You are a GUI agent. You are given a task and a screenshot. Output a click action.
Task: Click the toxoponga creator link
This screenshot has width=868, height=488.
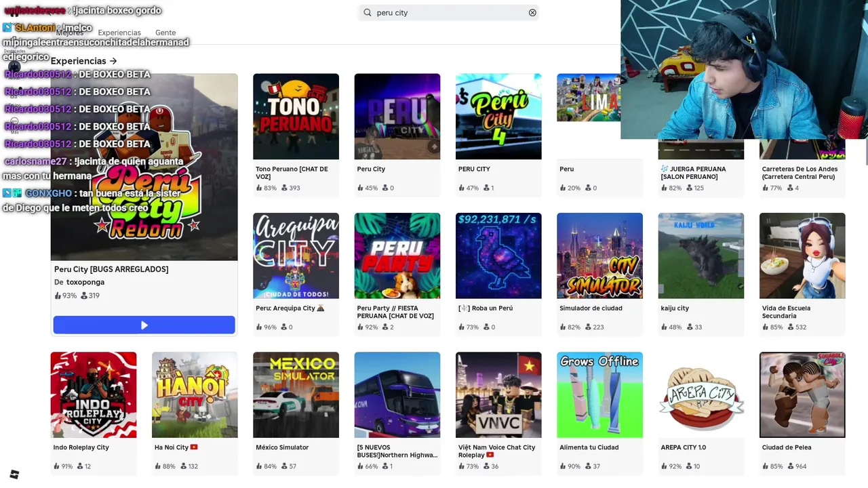[85, 282]
